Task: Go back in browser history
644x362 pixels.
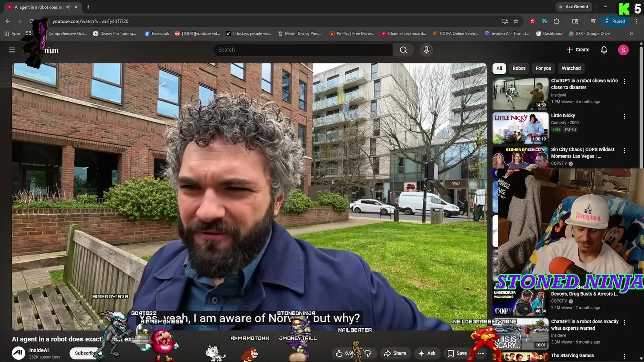Action: [x=8, y=21]
